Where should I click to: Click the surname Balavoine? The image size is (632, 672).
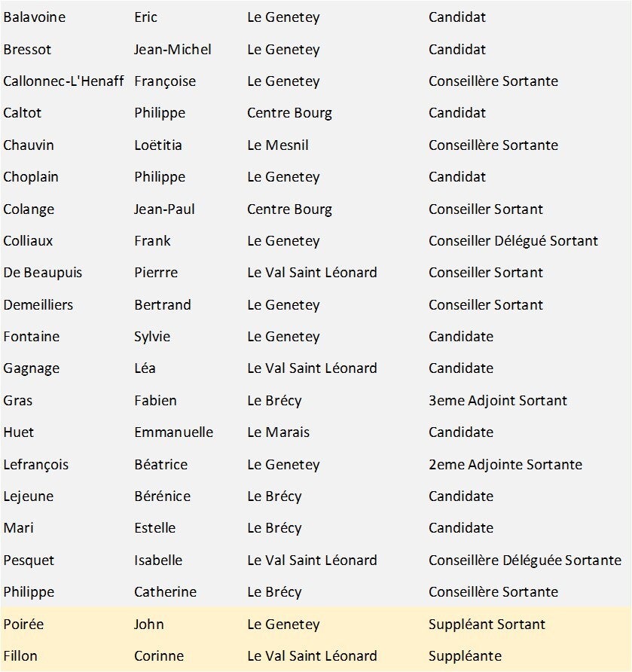coord(34,17)
